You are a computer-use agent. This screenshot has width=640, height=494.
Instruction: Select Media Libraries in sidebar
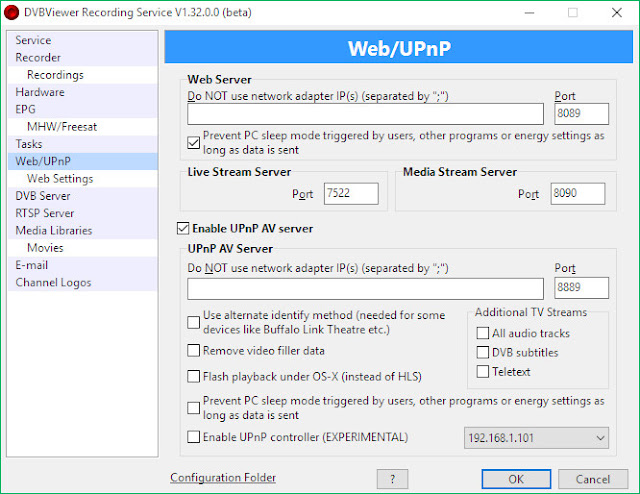(x=82, y=230)
